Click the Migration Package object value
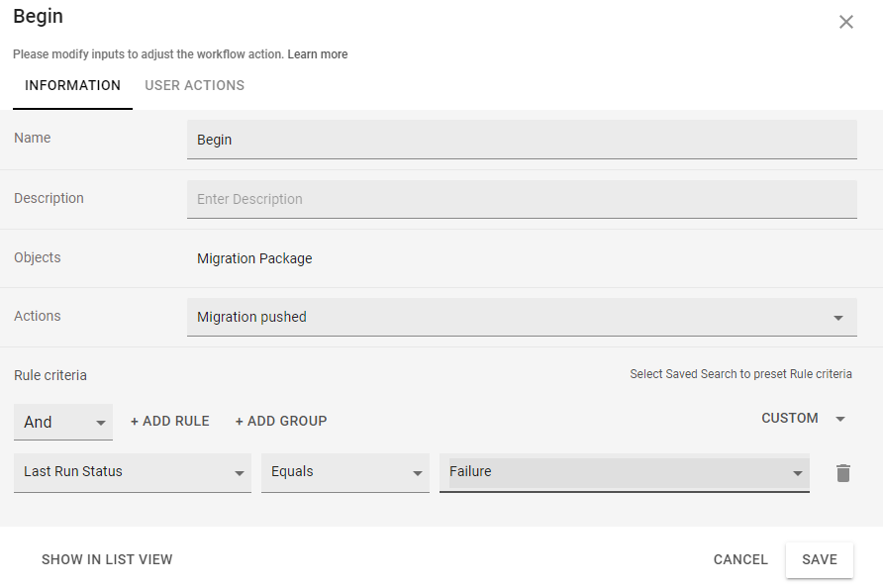Image resolution: width=883 pixels, height=588 pixels. [254, 258]
